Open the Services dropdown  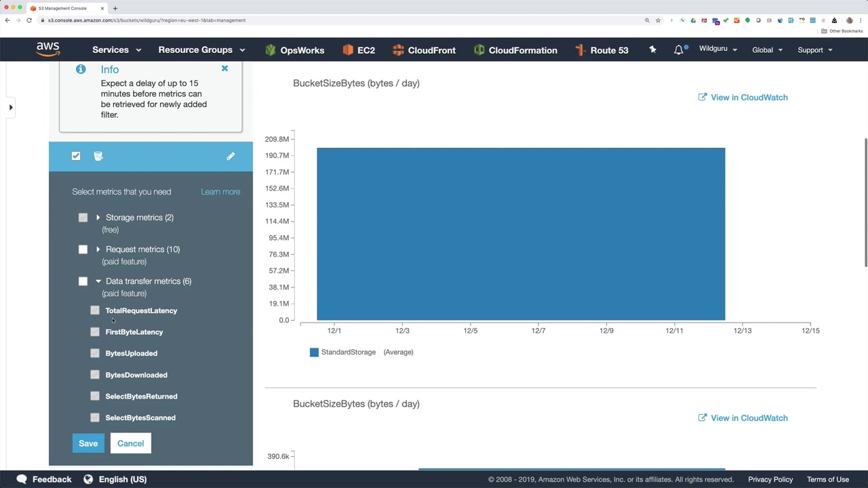pos(117,50)
